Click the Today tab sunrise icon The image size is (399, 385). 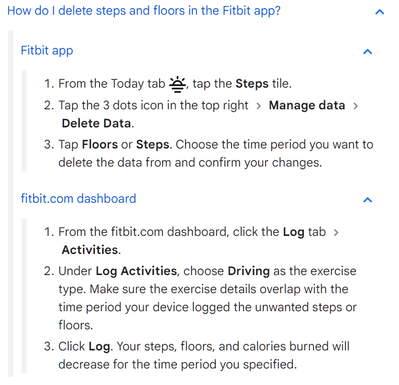coord(177,84)
